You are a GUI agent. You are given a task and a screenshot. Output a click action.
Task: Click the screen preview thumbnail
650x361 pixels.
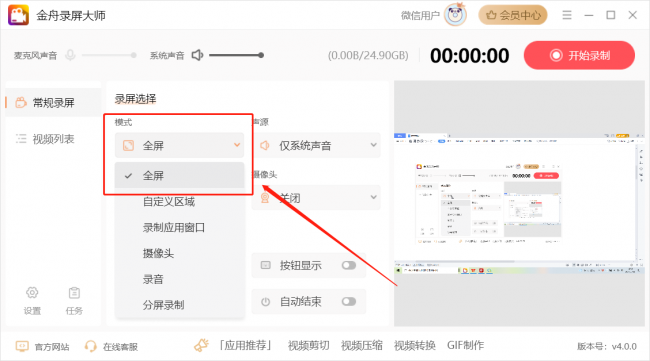pos(519,203)
